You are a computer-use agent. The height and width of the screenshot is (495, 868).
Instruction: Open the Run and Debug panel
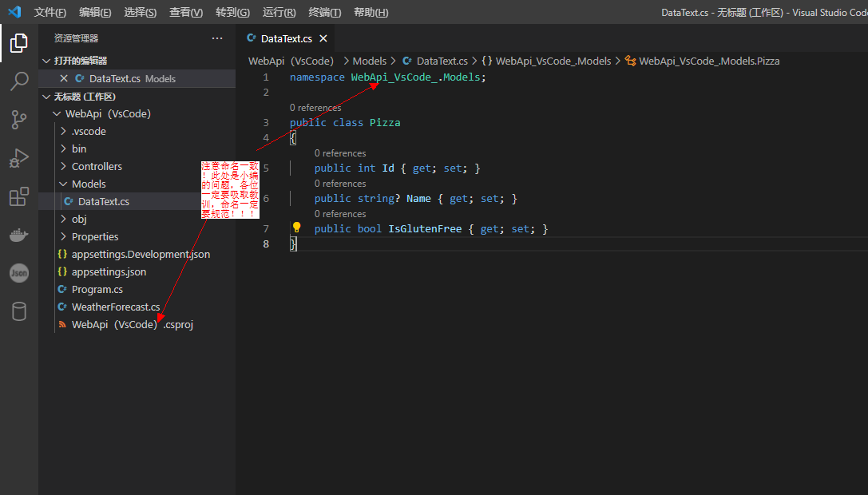18,158
